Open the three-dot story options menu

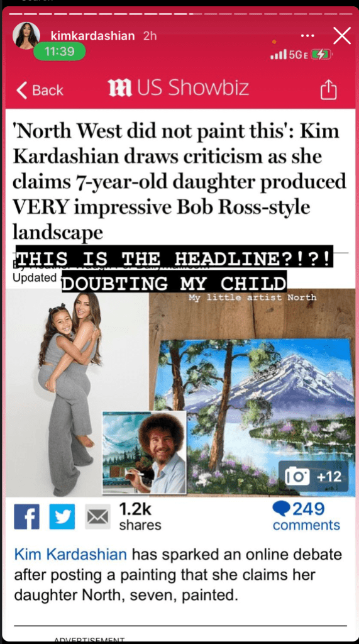pyautogui.click(x=307, y=36)
